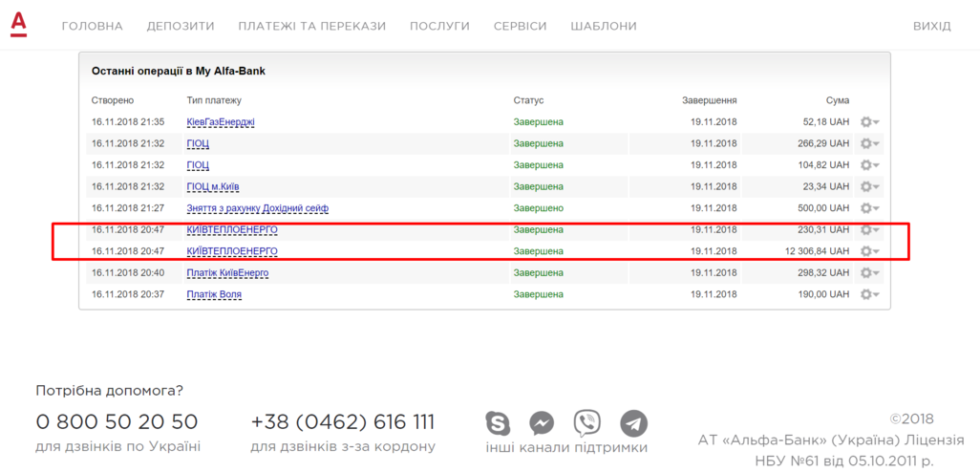The height and width of the screenshot is (472, 980).
Task: Click timestamp 16.11.2018 20:37
Action: pos(127,294)
